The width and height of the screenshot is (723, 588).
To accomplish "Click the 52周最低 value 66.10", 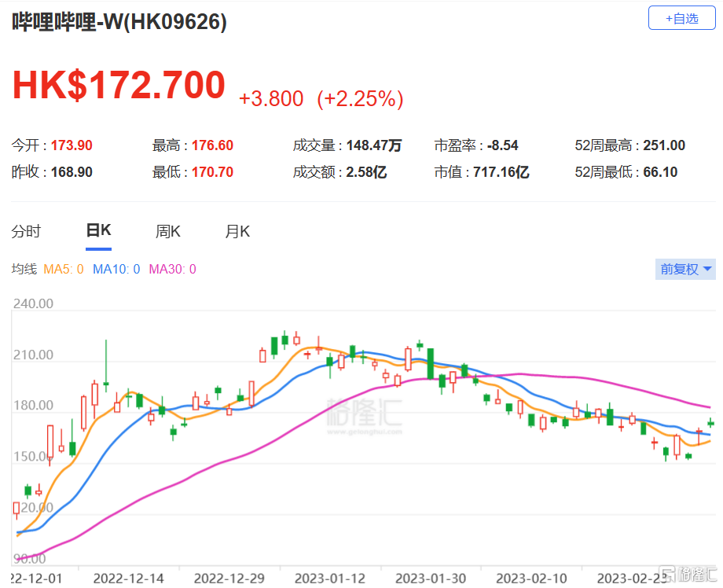I will click(660, 172).
